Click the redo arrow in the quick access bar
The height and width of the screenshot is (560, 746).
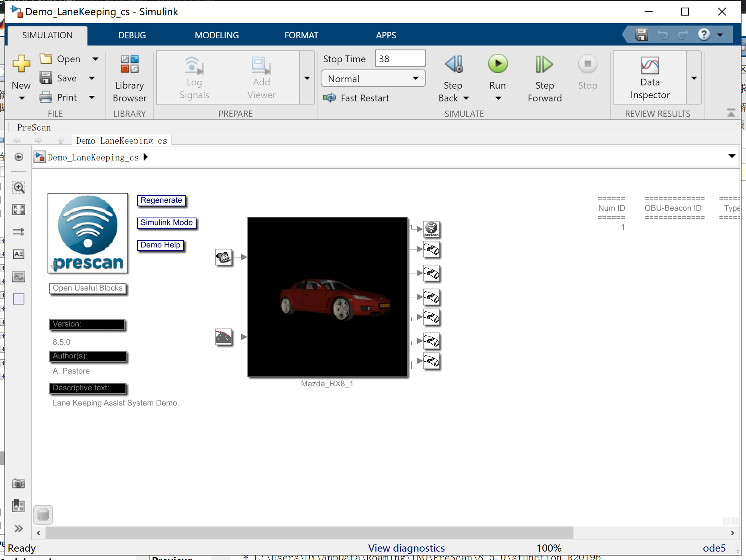[x=683, y=35]
